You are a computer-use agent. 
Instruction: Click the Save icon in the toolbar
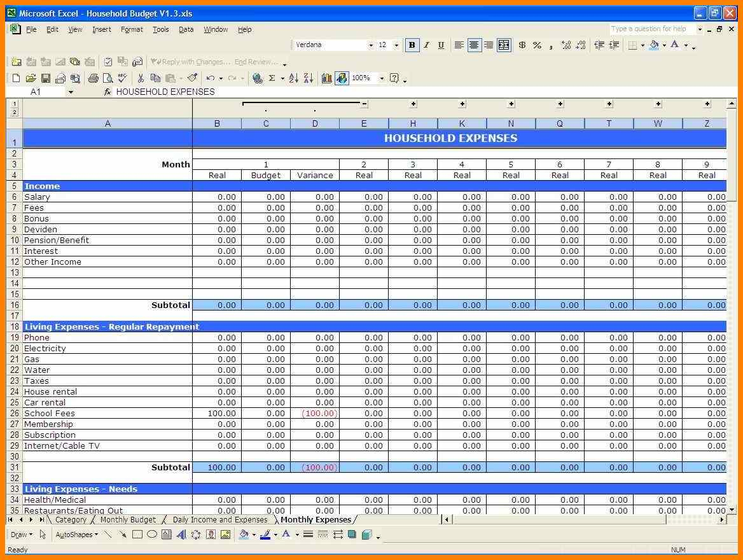(46, 78)
